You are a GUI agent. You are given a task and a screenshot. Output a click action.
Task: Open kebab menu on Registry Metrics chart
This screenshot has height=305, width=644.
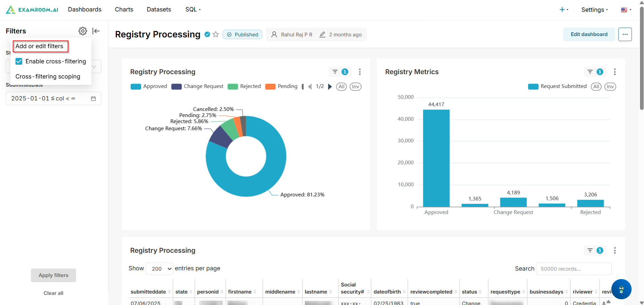click(x=615, y=72)
